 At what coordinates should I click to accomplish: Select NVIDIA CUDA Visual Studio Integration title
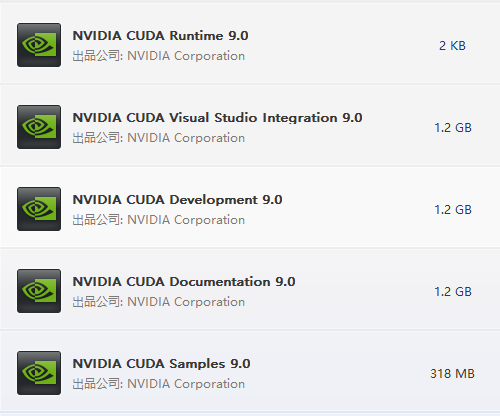coord(217,118)
